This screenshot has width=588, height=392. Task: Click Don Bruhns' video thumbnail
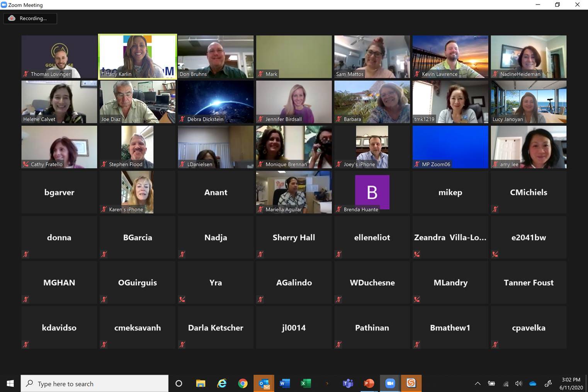216,57
